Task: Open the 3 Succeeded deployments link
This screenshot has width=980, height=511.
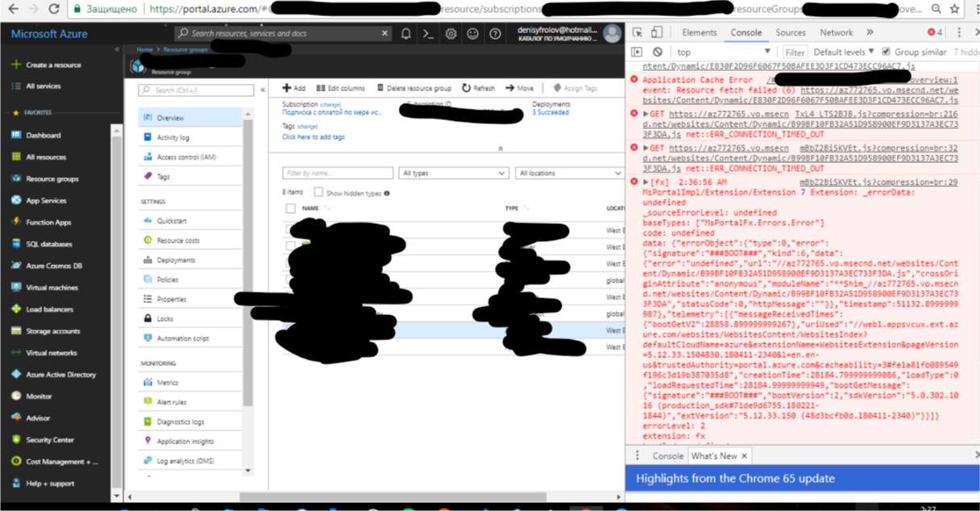Action: 550,113
